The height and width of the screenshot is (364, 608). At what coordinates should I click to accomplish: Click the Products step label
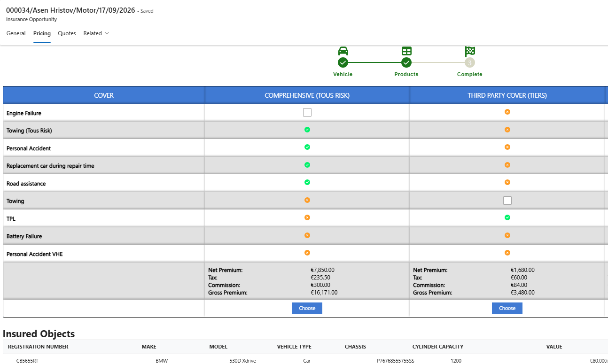click(406, 74)
